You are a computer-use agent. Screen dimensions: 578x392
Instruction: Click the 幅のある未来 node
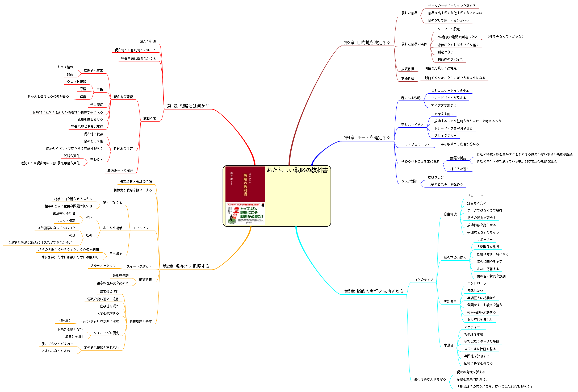tap(93, 141)
